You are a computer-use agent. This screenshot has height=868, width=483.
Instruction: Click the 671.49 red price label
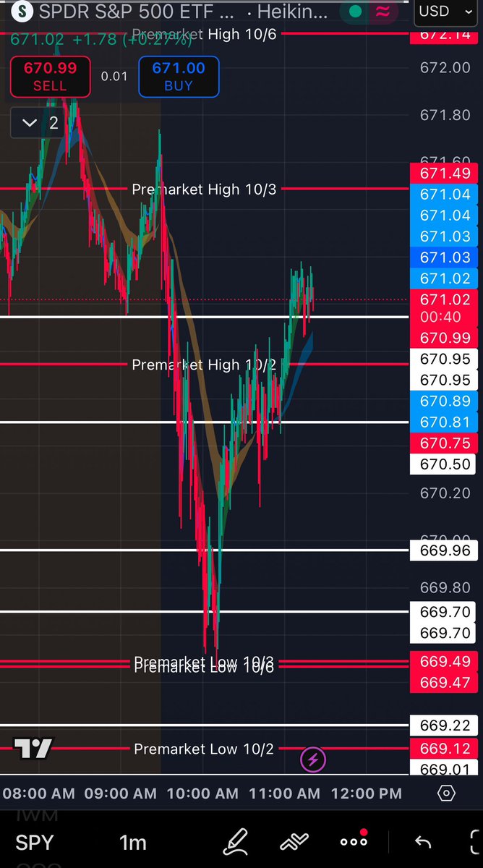pyautogui.click(x=444, y=173)
